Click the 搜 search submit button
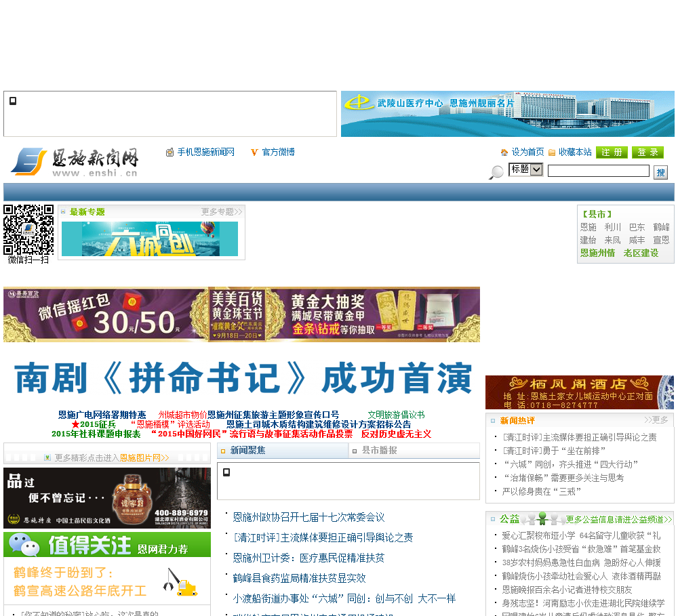678x616 pixels. [x=660, y=173]
